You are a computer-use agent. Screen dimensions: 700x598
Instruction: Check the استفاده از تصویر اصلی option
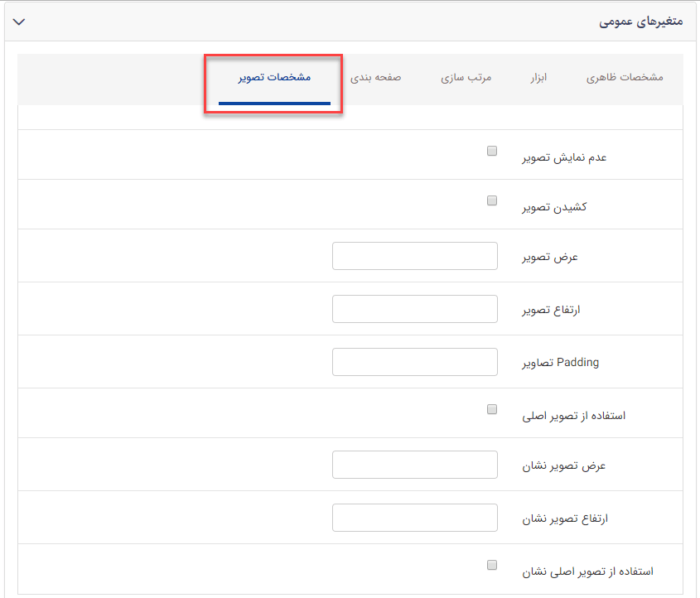491,409
